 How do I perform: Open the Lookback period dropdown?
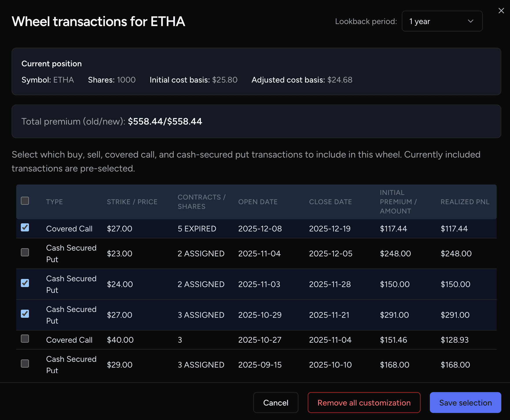coord(442,21)
